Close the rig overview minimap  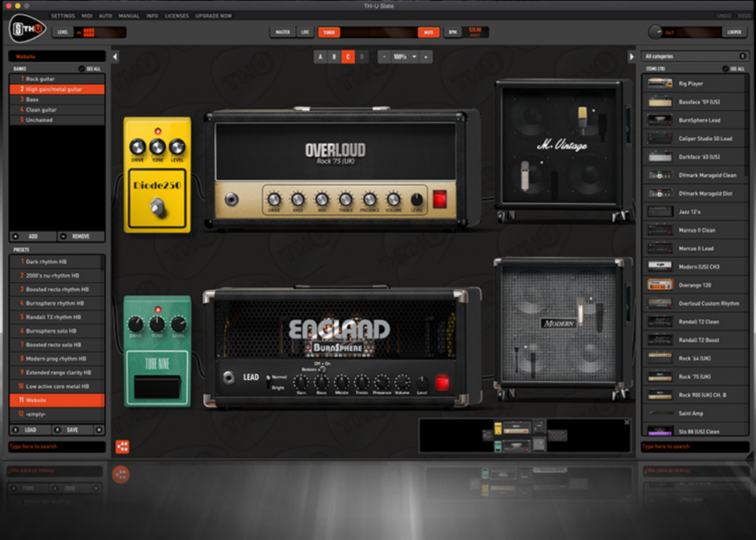[x=627, y=423]
